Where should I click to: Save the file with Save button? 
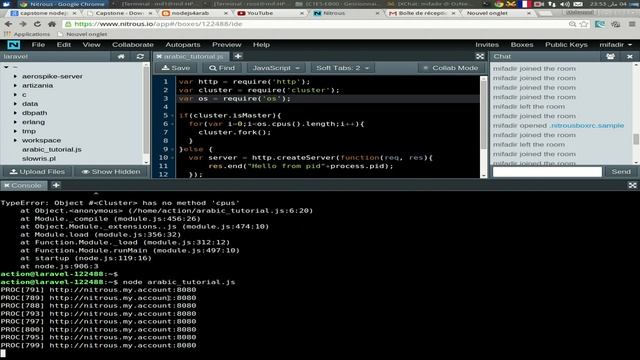[x=176, y=68]
